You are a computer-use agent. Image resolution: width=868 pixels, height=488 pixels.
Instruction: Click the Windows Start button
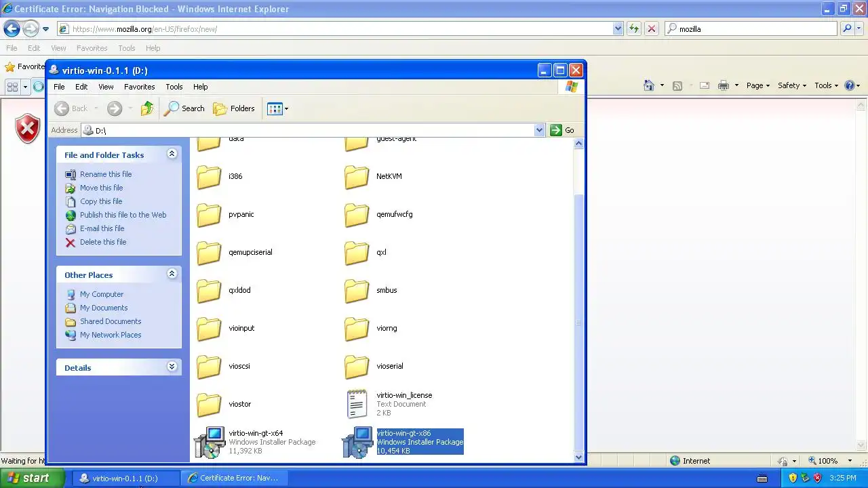32,478
